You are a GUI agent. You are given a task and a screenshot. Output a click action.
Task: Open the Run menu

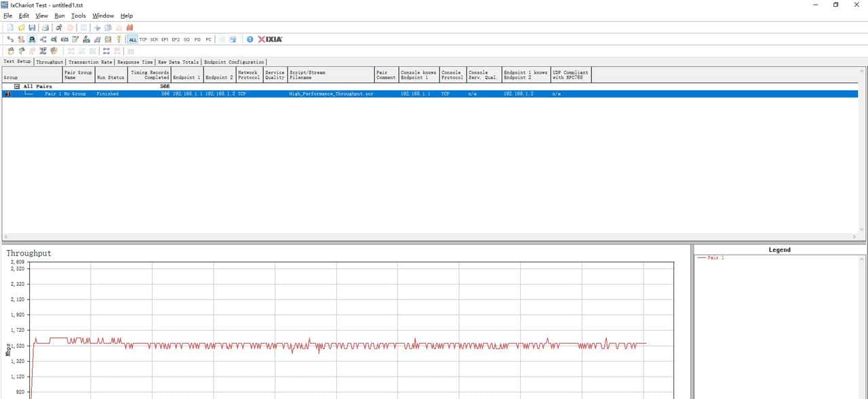pyautogui.click(x=60, y=16)
